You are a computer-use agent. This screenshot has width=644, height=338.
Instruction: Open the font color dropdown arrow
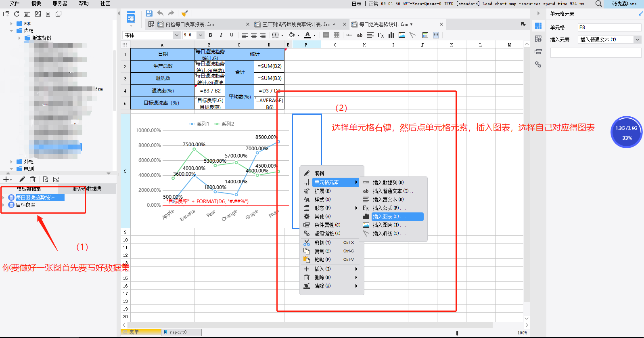pyautogui.click(x=314, y=35)
